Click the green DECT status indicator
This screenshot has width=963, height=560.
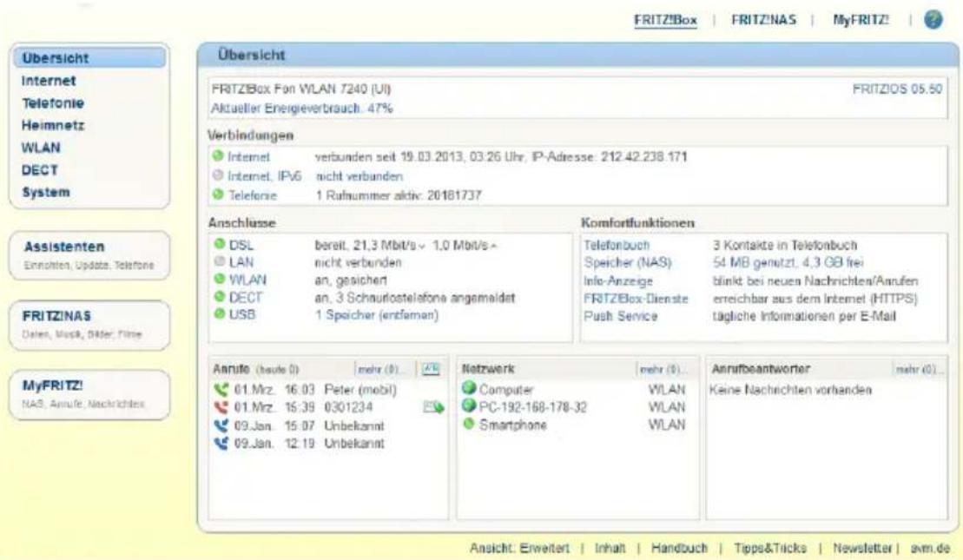pyautogui.click(x=219, y=297)
